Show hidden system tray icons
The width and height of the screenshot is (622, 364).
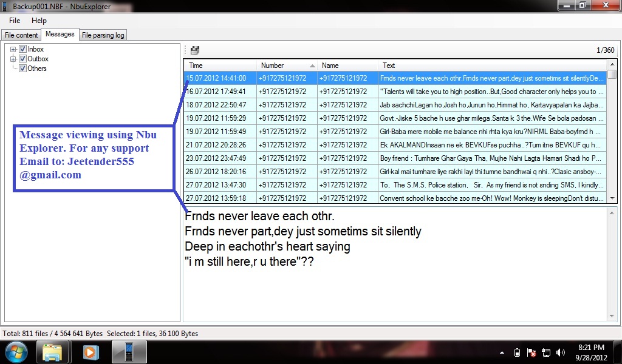(502, 352)
